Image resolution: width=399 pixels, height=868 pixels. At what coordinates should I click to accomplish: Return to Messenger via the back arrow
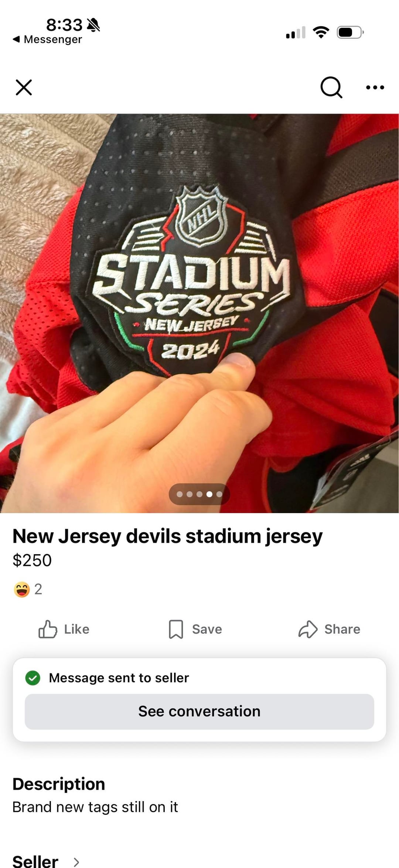(16, 39)
